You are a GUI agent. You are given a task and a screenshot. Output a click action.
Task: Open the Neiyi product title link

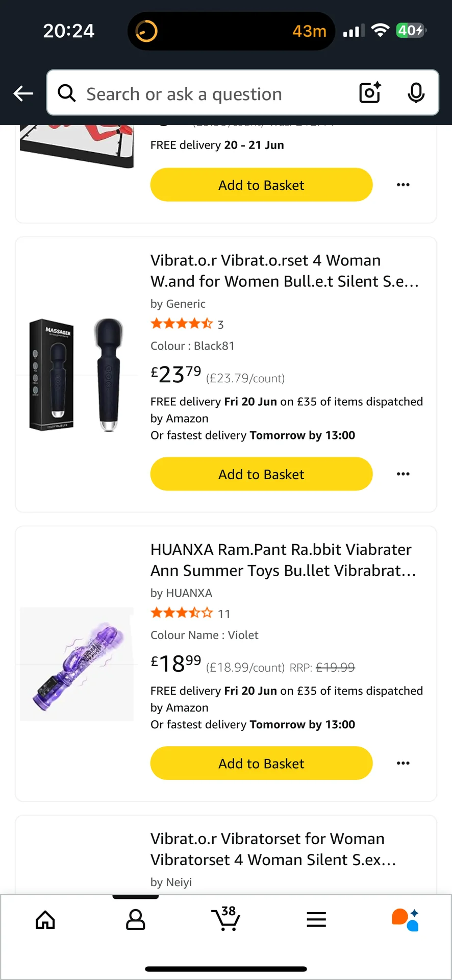273,849
